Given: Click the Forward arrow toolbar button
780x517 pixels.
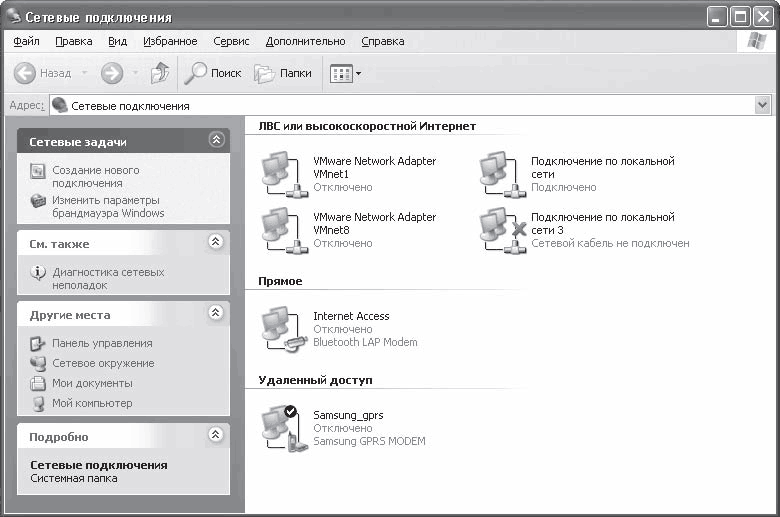Looking at the screenshot, I should [112, 73].
